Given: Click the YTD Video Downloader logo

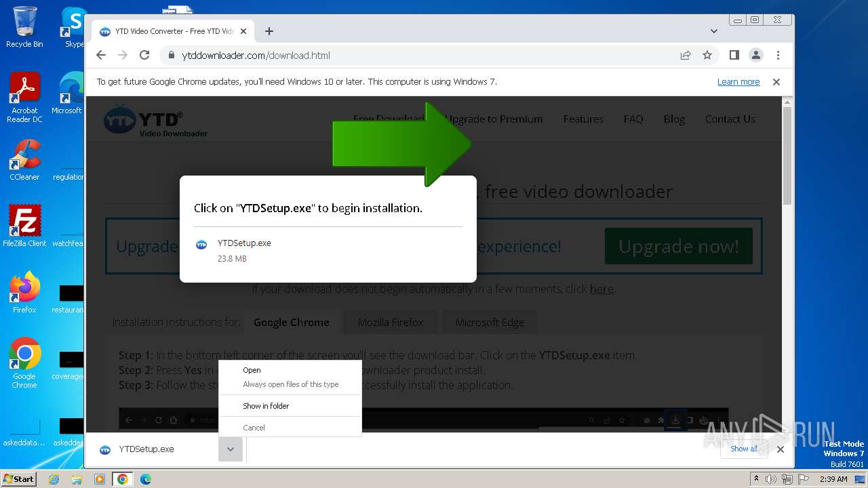Looking at the screenshot, I should click(x=156, y=121).
